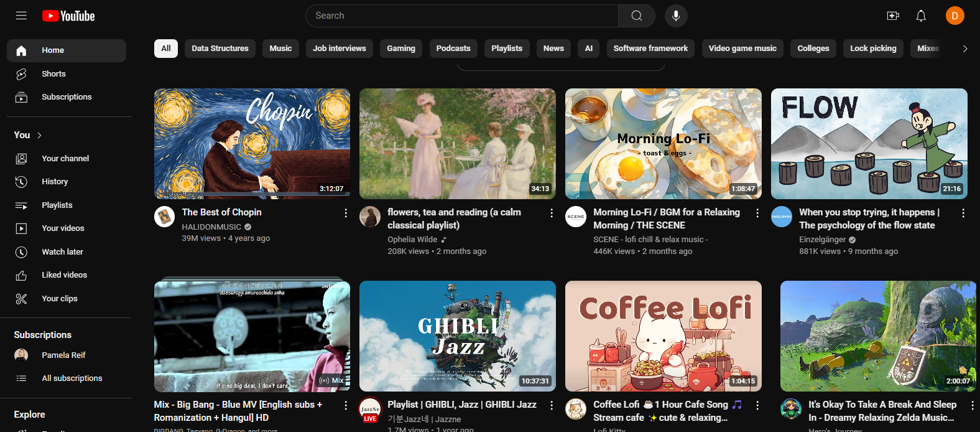Image resolution: width=980 pixels, height=432 pixels.
Task: Filter by Video game music chip
Action: pyautogui.click(x=742, y=49)
